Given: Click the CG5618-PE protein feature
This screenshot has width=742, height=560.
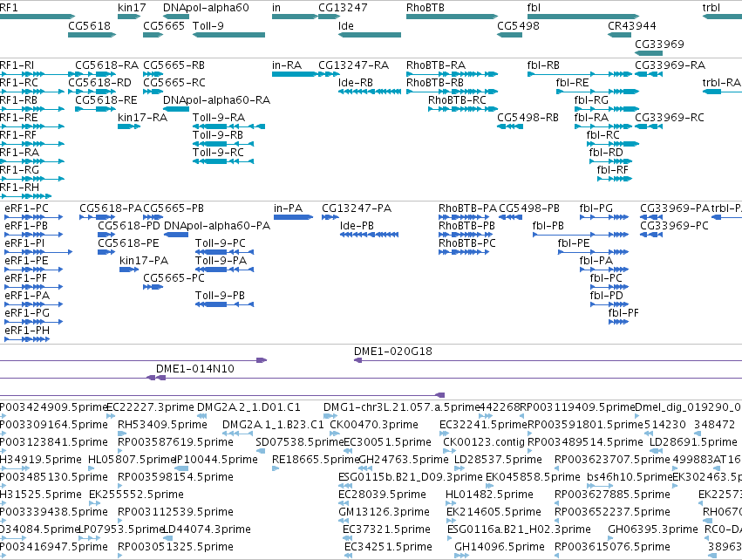Looking at the screenshot, I should tap(106, 252).
